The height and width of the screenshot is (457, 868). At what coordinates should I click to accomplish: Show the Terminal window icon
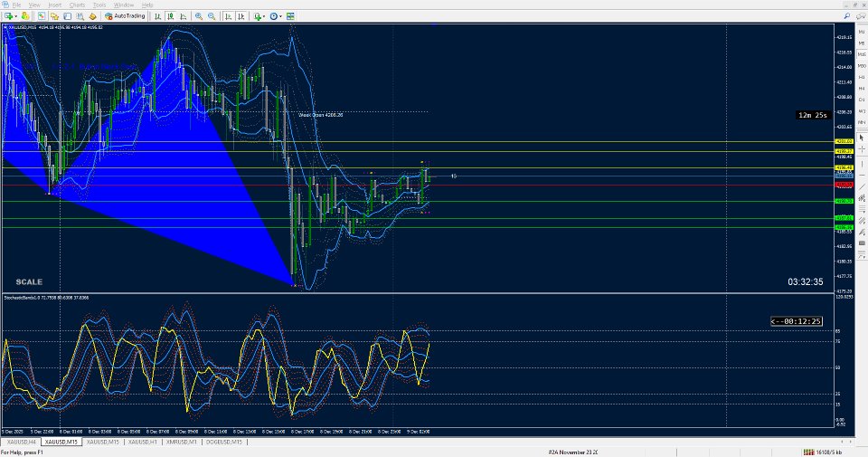point(68,16)
